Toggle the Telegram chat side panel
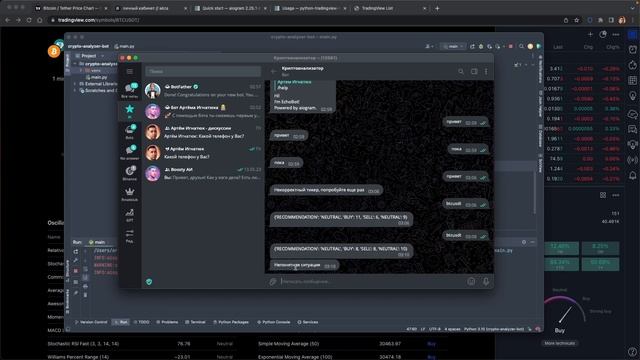The height and width of the screenshot is (360, 640). tap(474, 71)
